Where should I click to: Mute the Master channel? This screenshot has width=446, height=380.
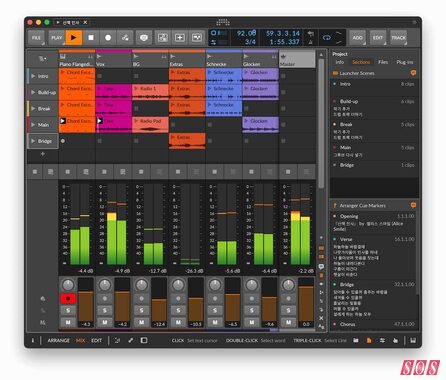click(x=288, y=322)
